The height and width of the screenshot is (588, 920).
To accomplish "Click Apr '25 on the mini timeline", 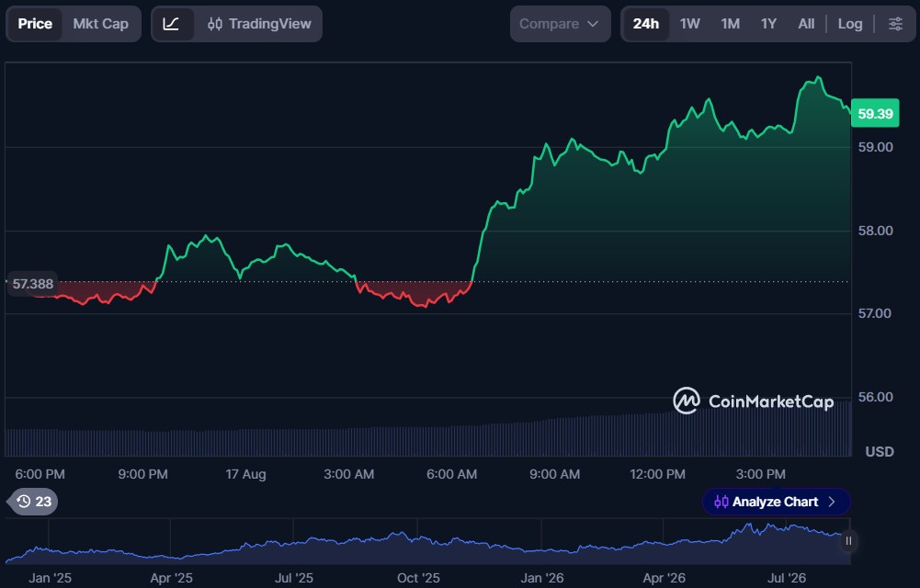I will click(171, 578).
